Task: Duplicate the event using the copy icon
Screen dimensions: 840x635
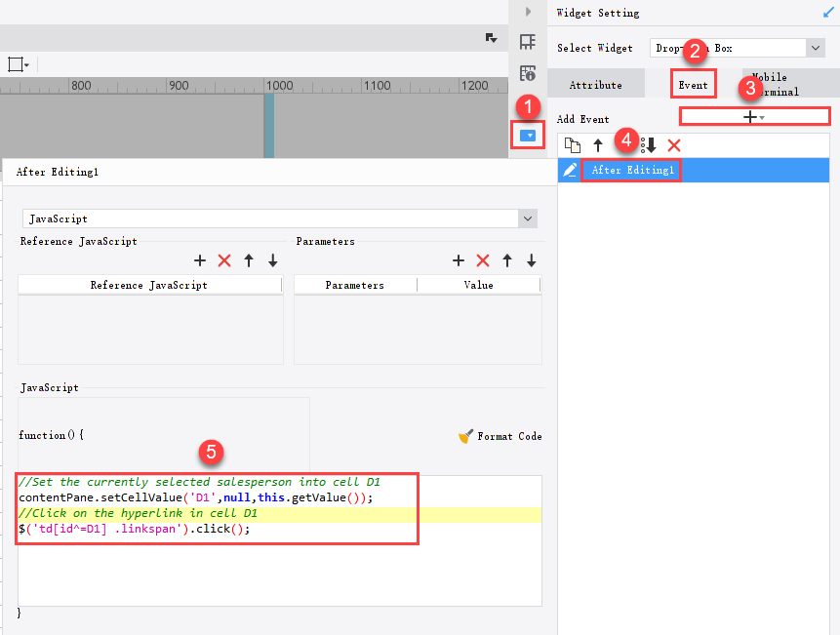Action: [572, 144]
